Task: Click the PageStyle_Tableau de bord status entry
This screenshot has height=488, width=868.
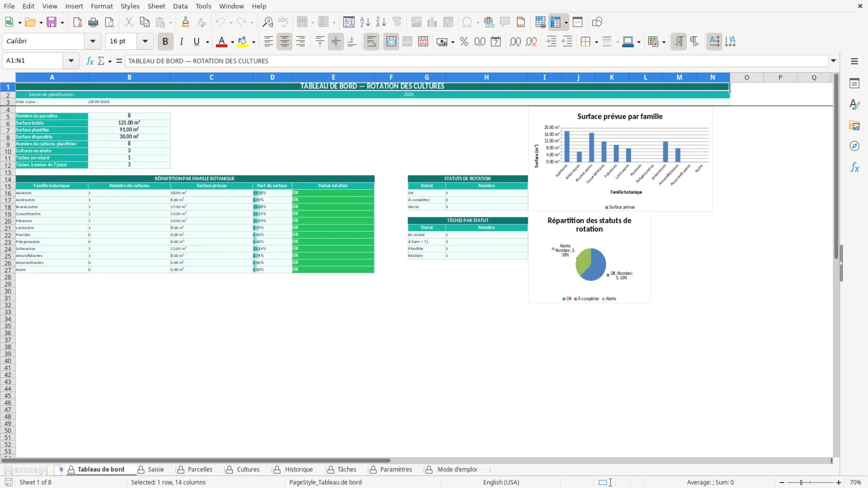Action: [x=325, y=482]
